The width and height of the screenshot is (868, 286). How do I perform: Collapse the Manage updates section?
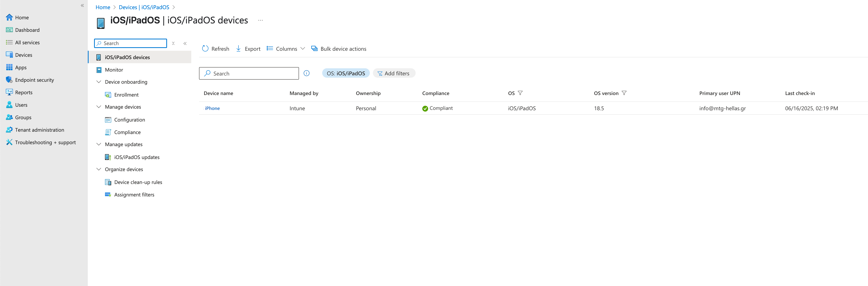click(x=99, y=144)
